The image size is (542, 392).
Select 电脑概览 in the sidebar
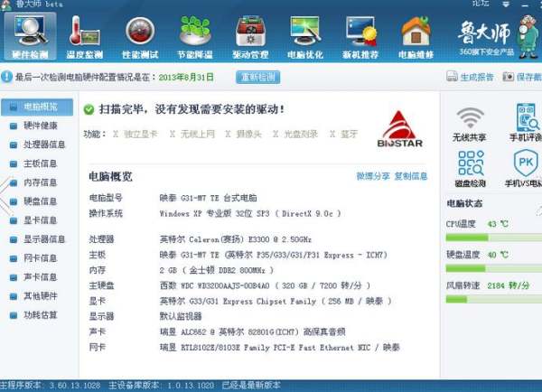(x=37, y=107)
